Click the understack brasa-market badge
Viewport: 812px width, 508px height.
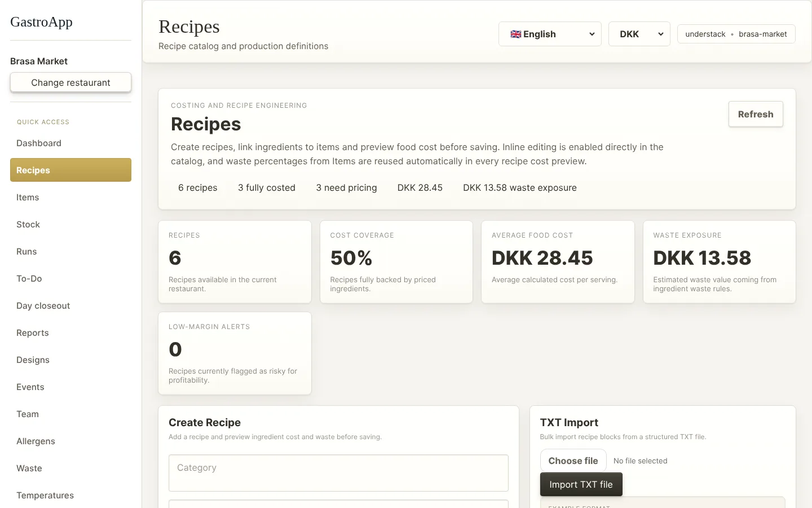736,34
